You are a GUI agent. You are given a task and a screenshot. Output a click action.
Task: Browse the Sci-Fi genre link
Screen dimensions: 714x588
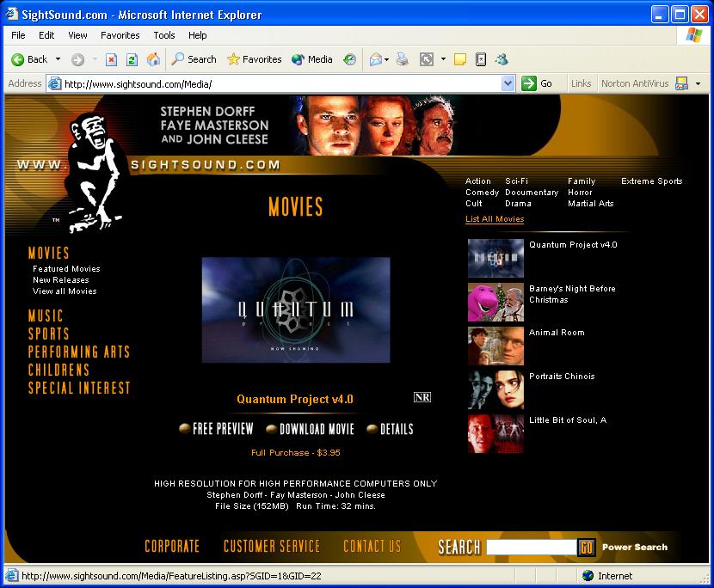(x=516, y=181)
